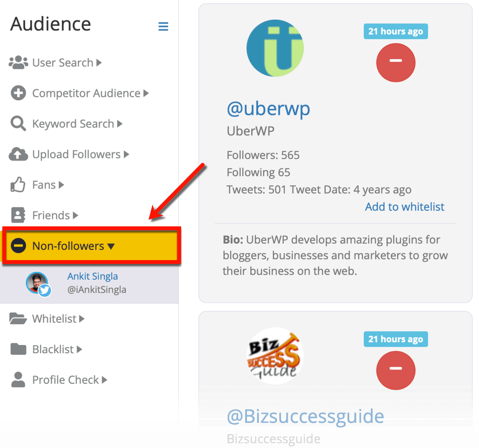Unfollow @uberwp with the red minus button
The width and height of the screenshot is (479, 448).
[396, 63]
